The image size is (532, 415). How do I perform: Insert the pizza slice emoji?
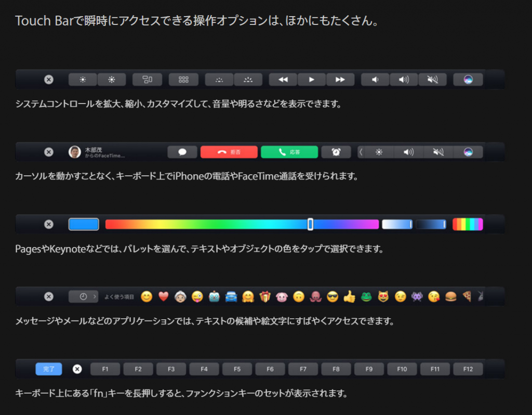click(468, 297)
